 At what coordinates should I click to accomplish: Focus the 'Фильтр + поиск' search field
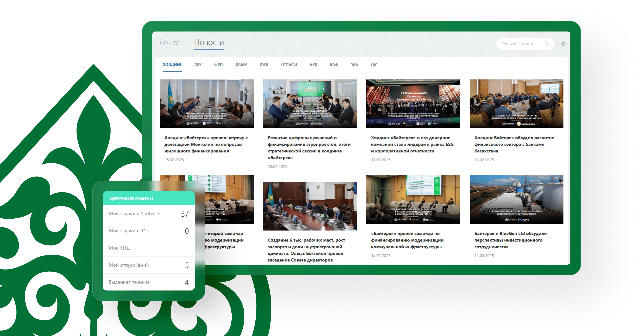(525, 44)
